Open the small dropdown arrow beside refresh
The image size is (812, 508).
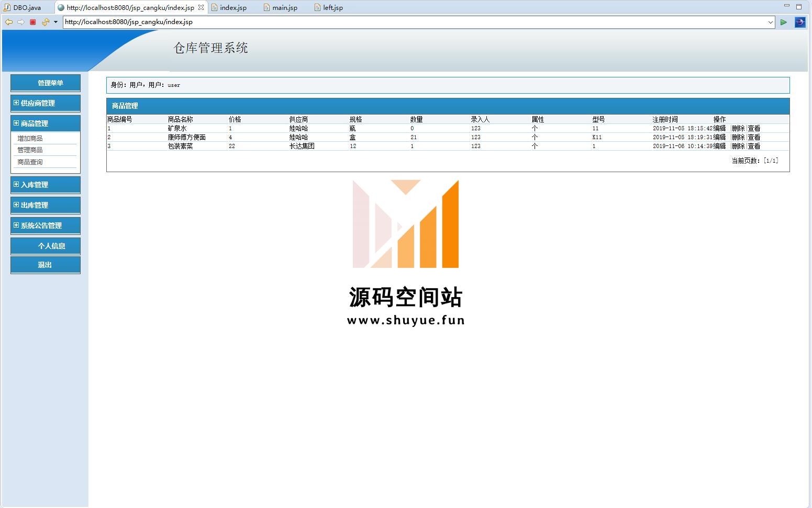pos(55,22)
